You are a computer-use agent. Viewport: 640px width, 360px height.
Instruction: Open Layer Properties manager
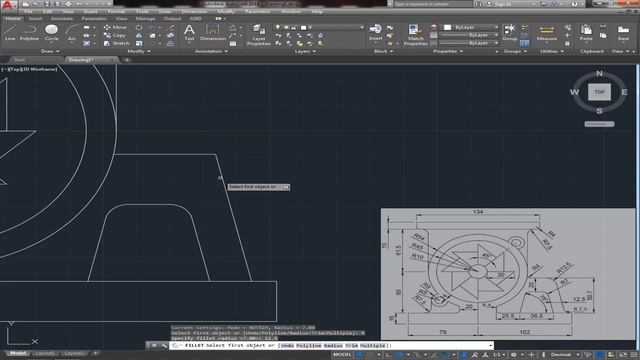coord(259,35)
